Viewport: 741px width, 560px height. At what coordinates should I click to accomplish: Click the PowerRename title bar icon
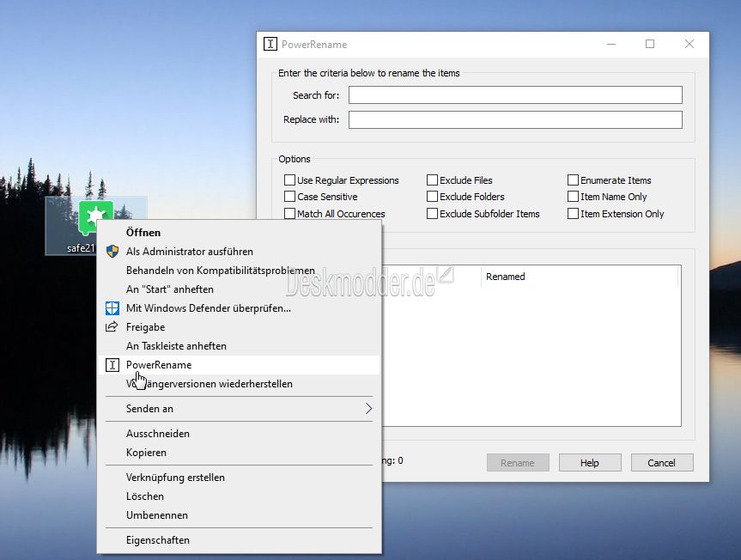pos(270,44)
